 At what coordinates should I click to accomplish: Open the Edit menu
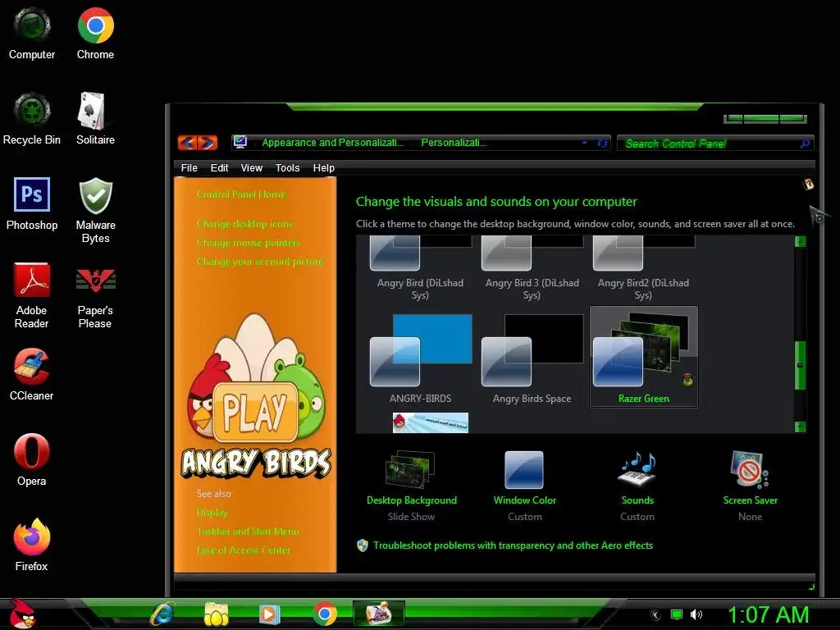[220, 167]
